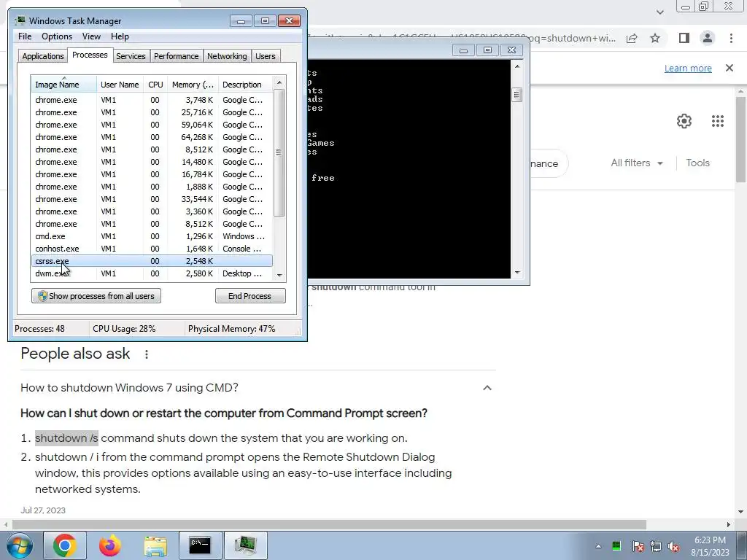Viewport: 747px width, 560px height.
Task: Open muted volume tray icon
Action: click(x=673, y=546)
